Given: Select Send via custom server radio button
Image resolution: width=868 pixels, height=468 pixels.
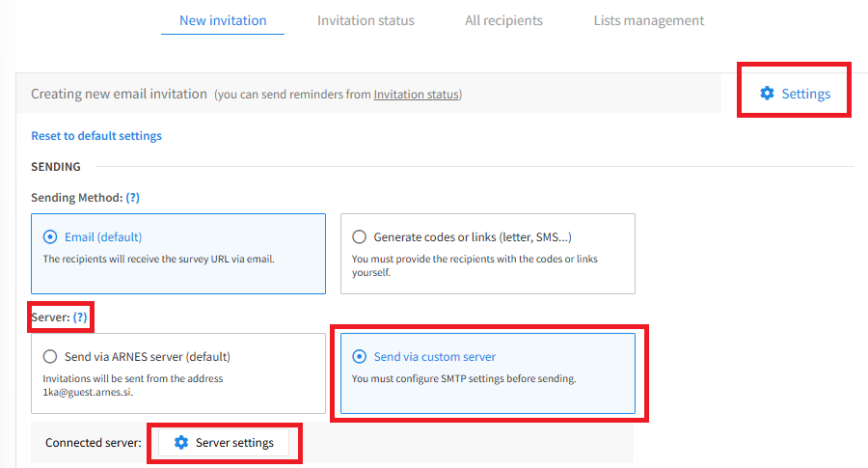Looking at the screenshot, I should pyautogui.click(x=360, y=357).
